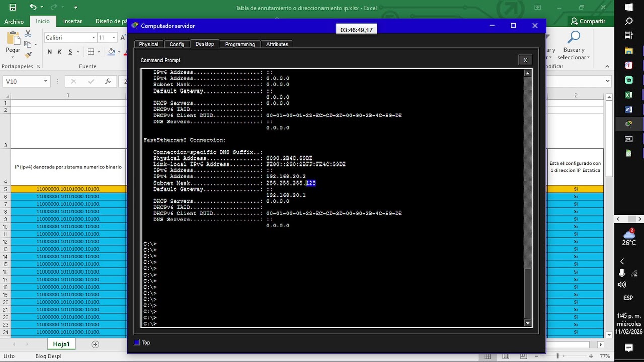Click the Insert Function fx icon
The image size is (644, 362).
108,81
